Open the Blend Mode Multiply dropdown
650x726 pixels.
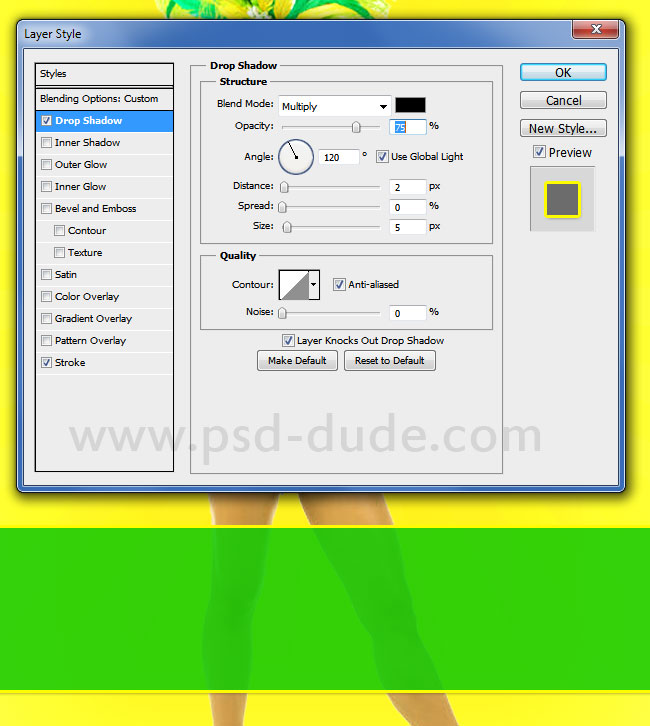(x=335, y=106)
